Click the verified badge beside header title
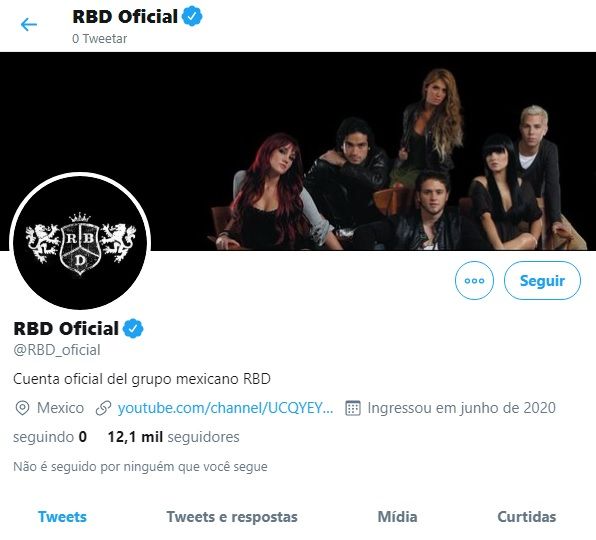The width and height of the screenshot is (596, 540). pos(192,16)
